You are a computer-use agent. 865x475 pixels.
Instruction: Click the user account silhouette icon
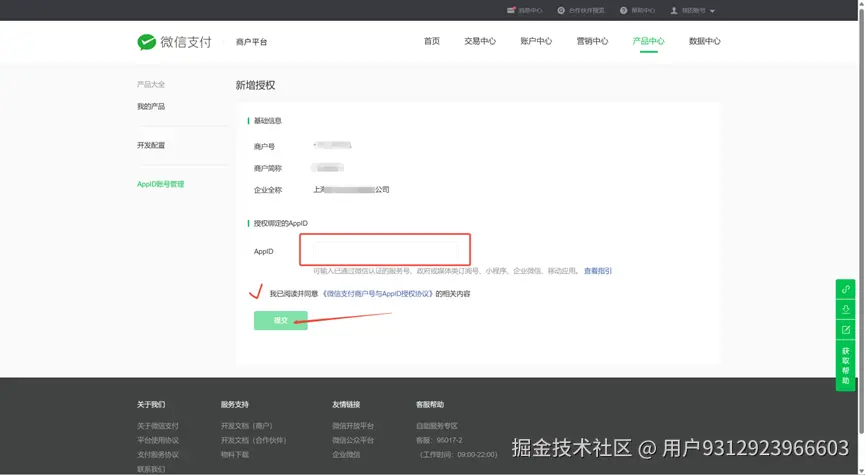[x=674, y=10]
